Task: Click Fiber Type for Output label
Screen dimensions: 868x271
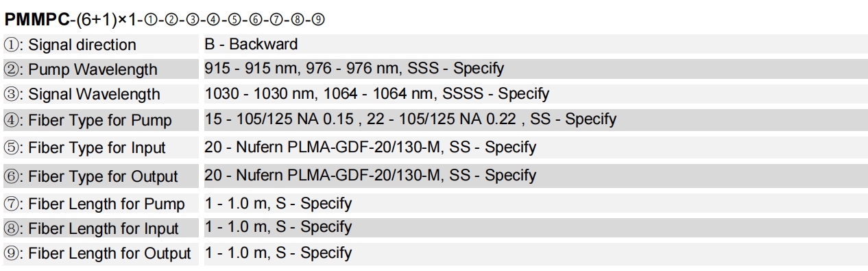Action: coord(91,177)
